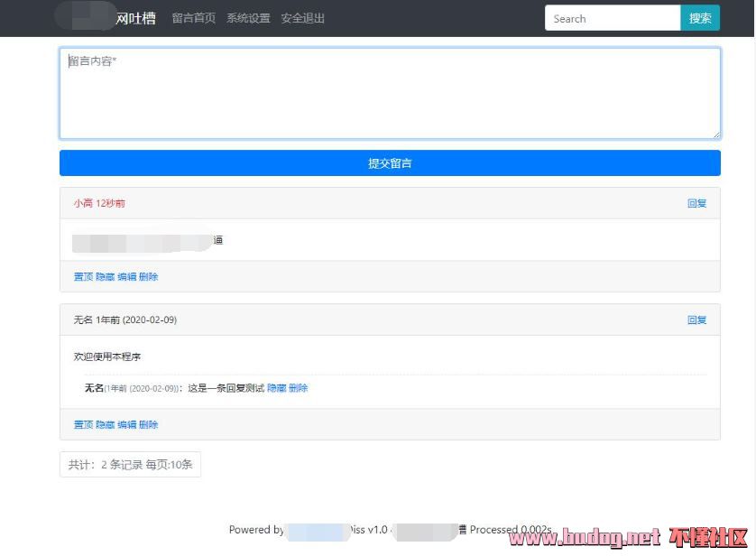This screenshot has height=556, width=756.
Task: Hide the reply 这是一条回复测试
Action: [x=277, y=388]
